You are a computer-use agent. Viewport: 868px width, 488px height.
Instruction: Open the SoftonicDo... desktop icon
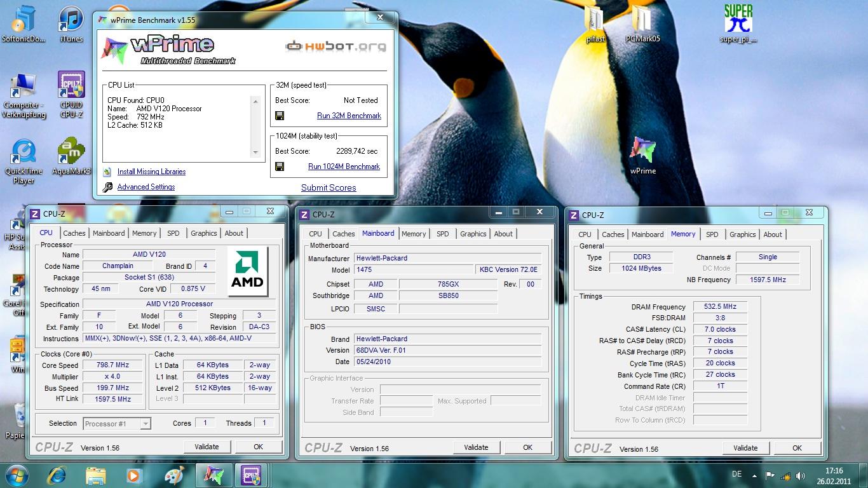coord(24,24)
